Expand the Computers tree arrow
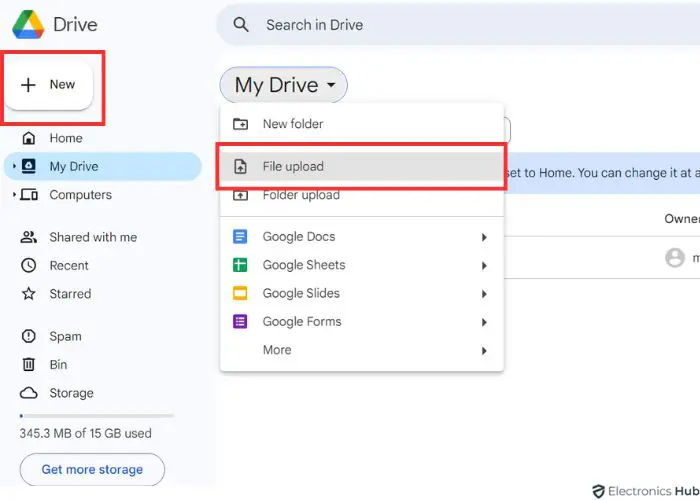This screenshot has height=500, width=700. (14, 195)
